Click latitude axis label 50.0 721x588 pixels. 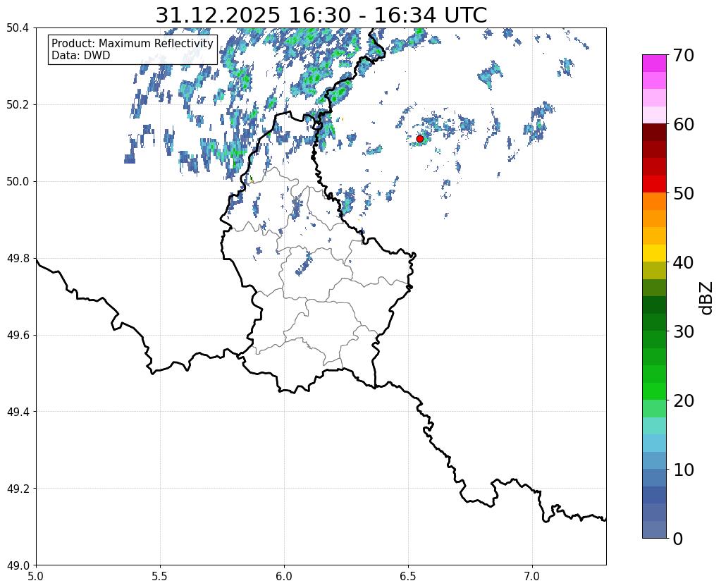point(18,182)
